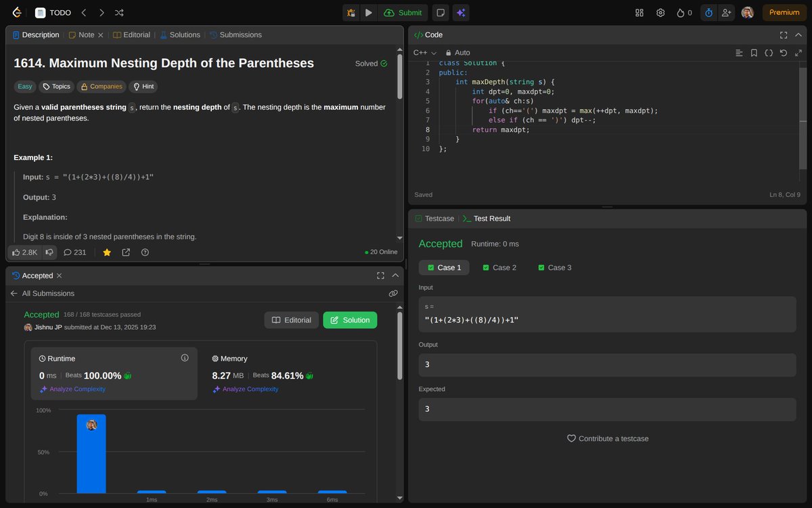This screenshot has width=812, height=508.
Task: Click the tallest runtime distribution bar
Action: click(91, 454)
